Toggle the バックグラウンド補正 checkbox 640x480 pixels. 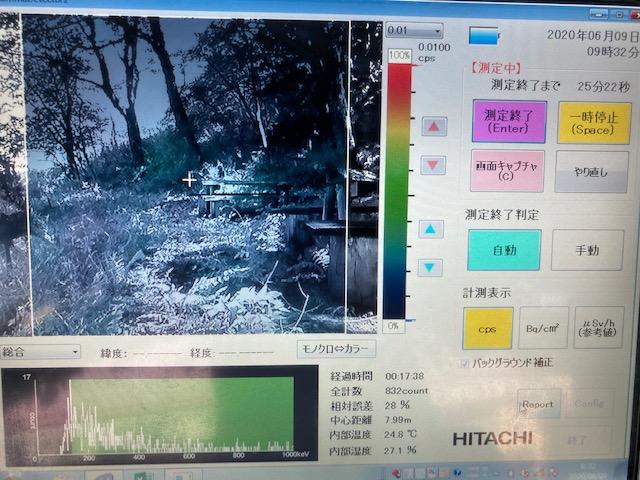464,362
